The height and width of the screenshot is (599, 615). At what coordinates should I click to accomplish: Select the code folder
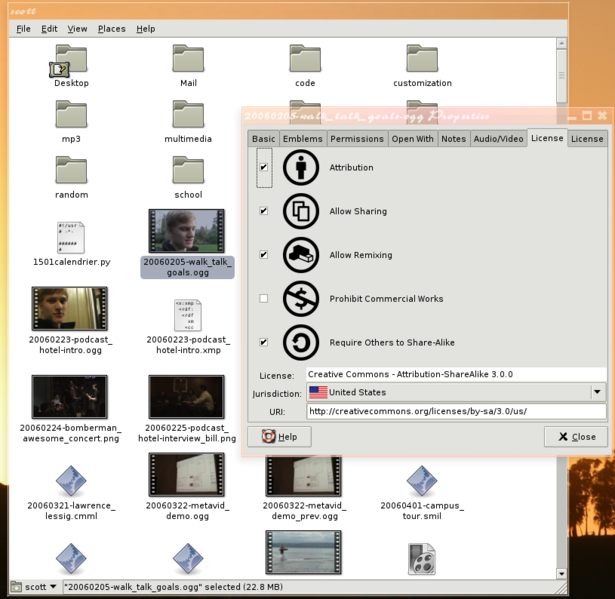point(305,59)
